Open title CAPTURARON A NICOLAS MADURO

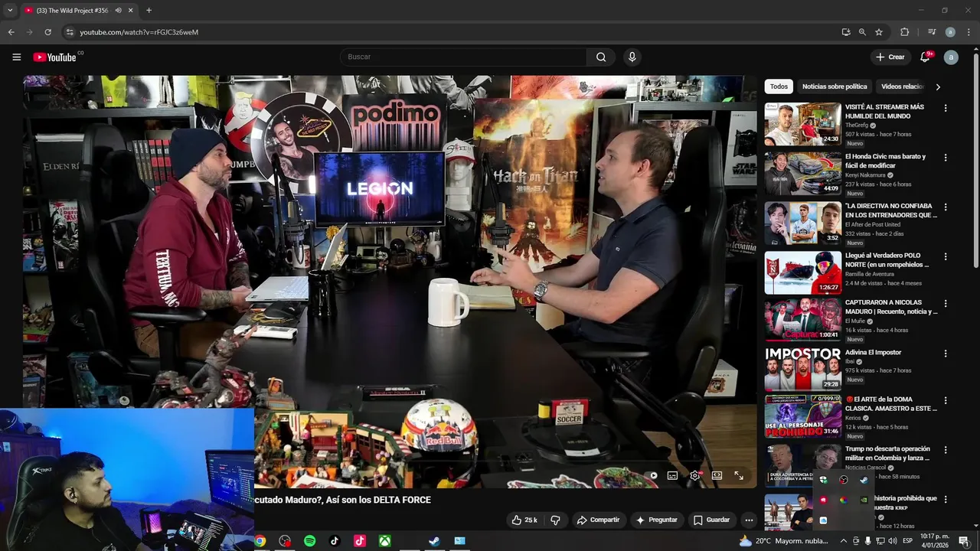[x=890, y=307]
